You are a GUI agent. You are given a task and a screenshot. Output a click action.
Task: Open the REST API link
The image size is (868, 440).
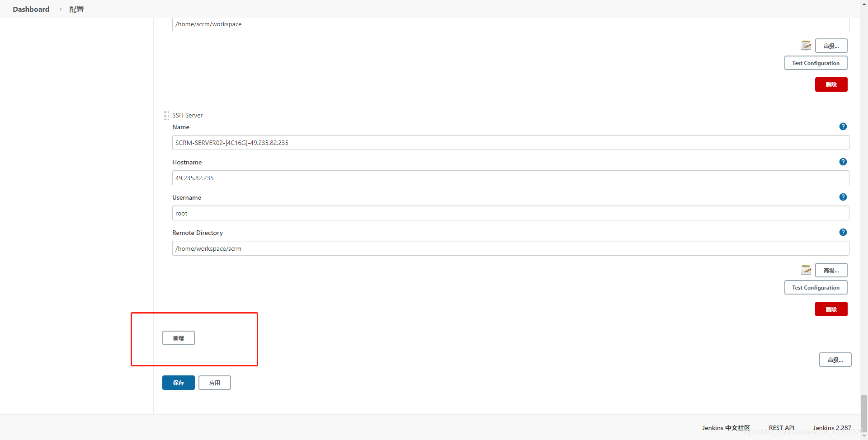(x=781, y=428)
